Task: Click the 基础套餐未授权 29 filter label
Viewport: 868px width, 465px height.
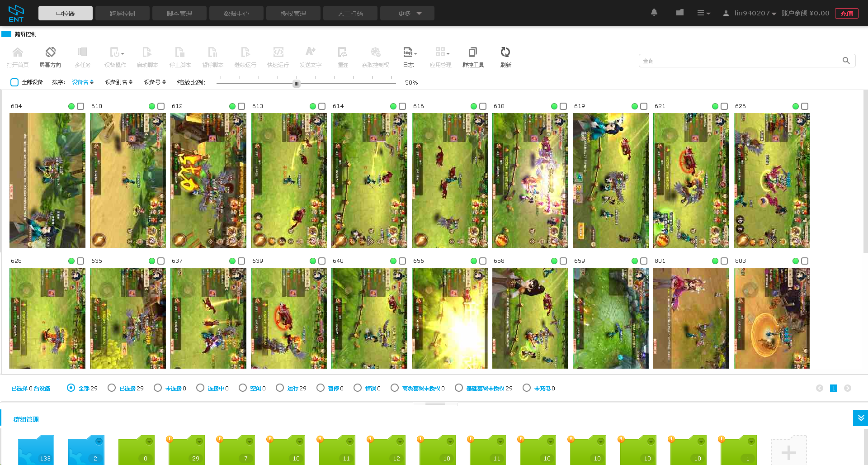Action: 489,388
